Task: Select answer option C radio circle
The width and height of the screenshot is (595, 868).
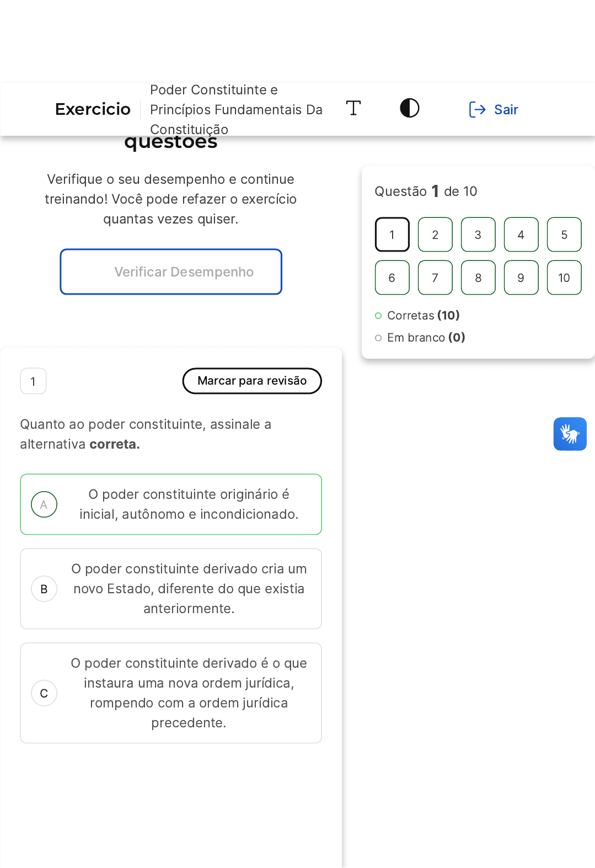Action: click(44, 693)
